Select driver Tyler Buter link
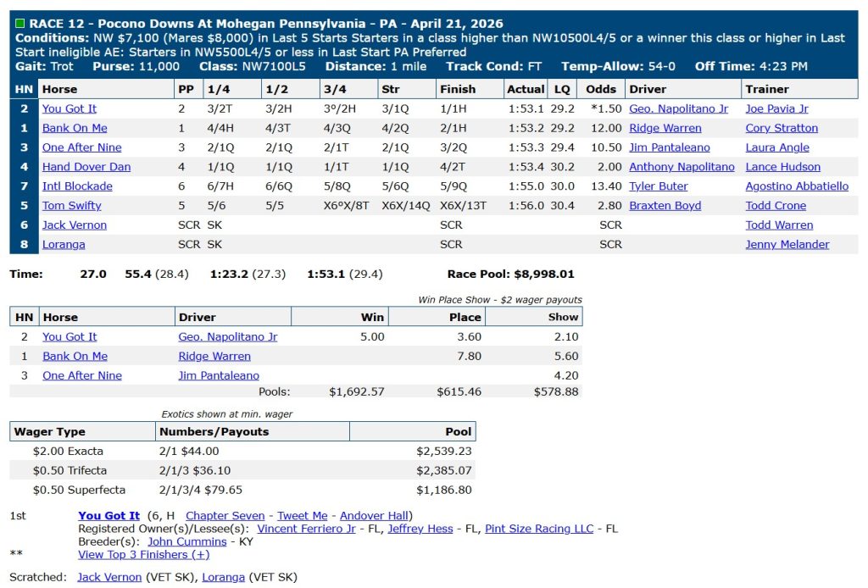 [658, 186]
